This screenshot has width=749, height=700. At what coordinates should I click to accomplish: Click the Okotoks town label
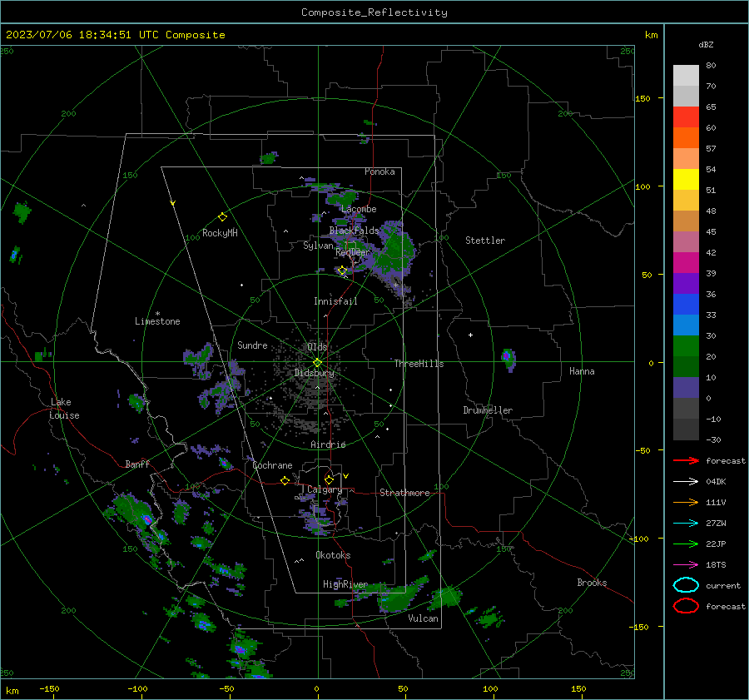pos(333,555)
